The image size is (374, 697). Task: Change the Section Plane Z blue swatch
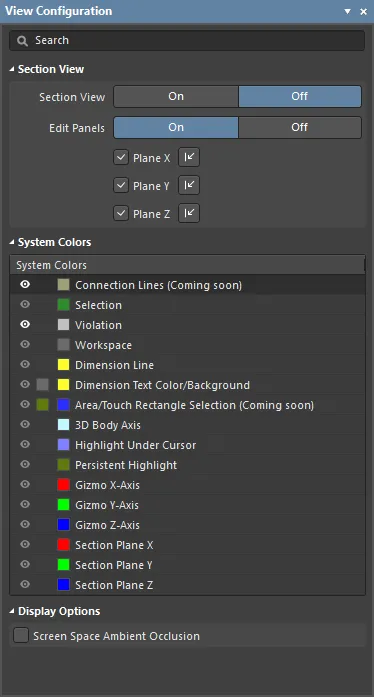tap(64, 585)
